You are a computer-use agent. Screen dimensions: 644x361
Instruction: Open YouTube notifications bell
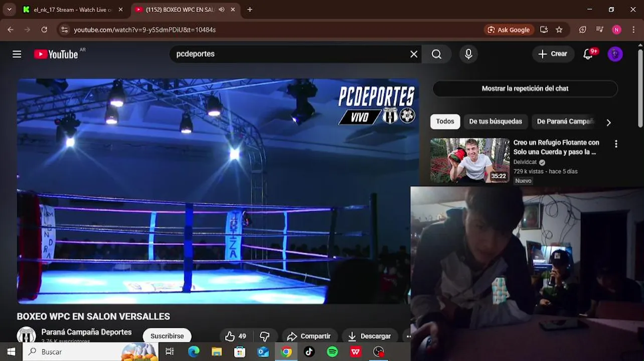(588, 54)
